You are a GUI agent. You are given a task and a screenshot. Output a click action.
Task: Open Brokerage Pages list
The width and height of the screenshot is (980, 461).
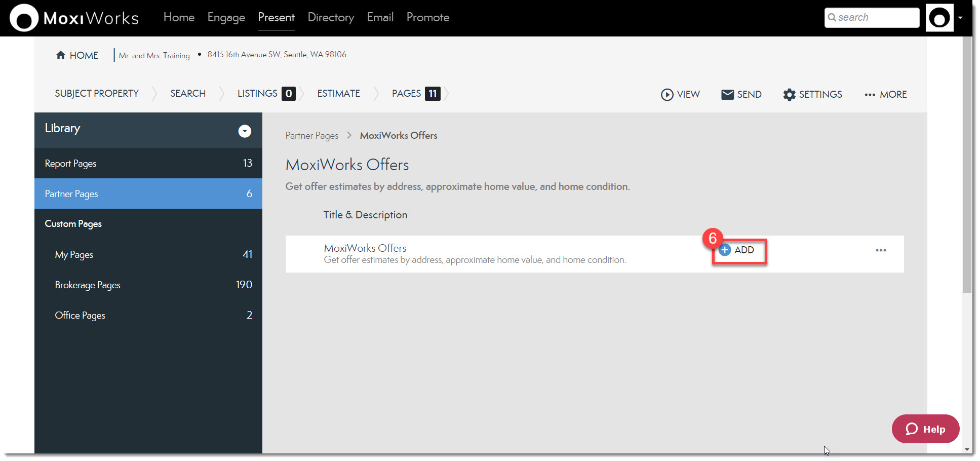point(88,285)
